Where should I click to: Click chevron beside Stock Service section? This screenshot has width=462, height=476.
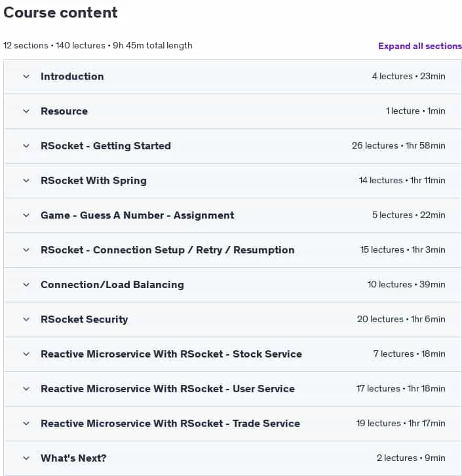(x=26, y=354)
